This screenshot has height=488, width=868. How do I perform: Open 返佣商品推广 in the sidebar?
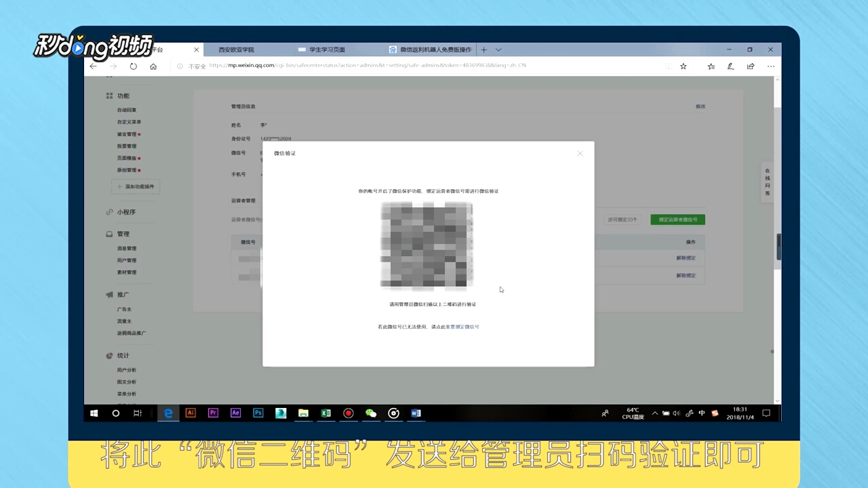click(132, 333)
